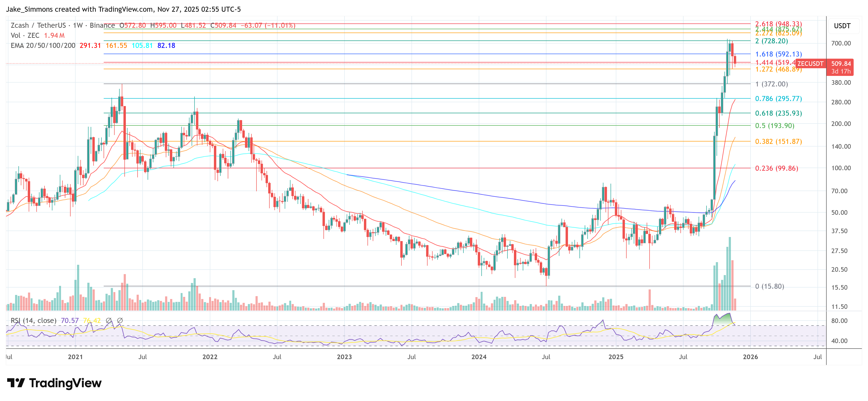This screenshot has width=868, height=401.
Task: Click the red EMA 20 value 291.31
Action: (x=90, y=45)
